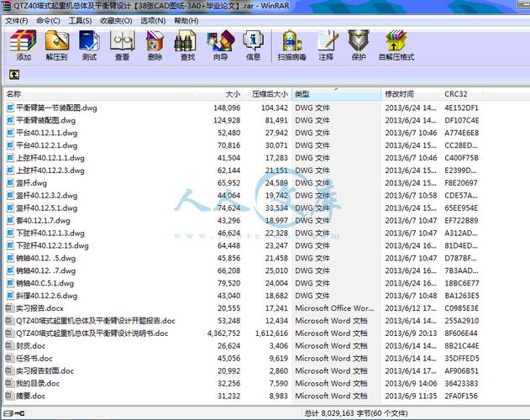Select file 销轴40.C.5.1.dwg
Screen dimensions: 530x420
[x=45, y=283]
